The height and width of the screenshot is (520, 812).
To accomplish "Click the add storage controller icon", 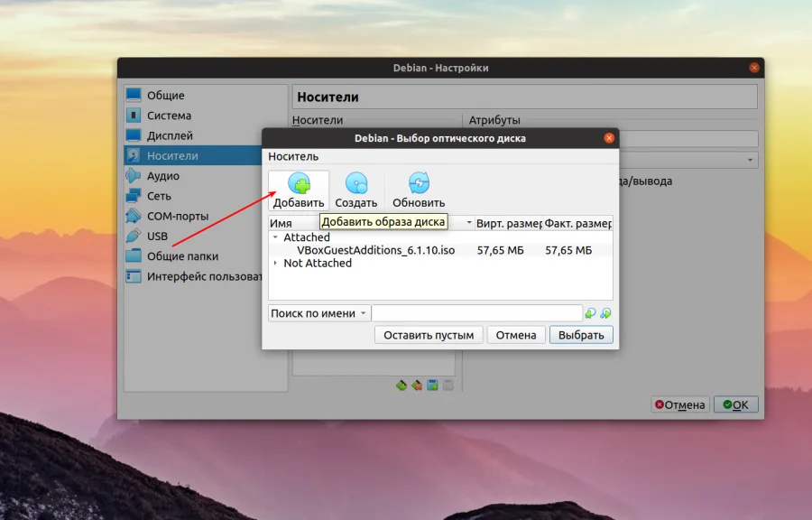I will pyautogui.click(x=401, y=385).
